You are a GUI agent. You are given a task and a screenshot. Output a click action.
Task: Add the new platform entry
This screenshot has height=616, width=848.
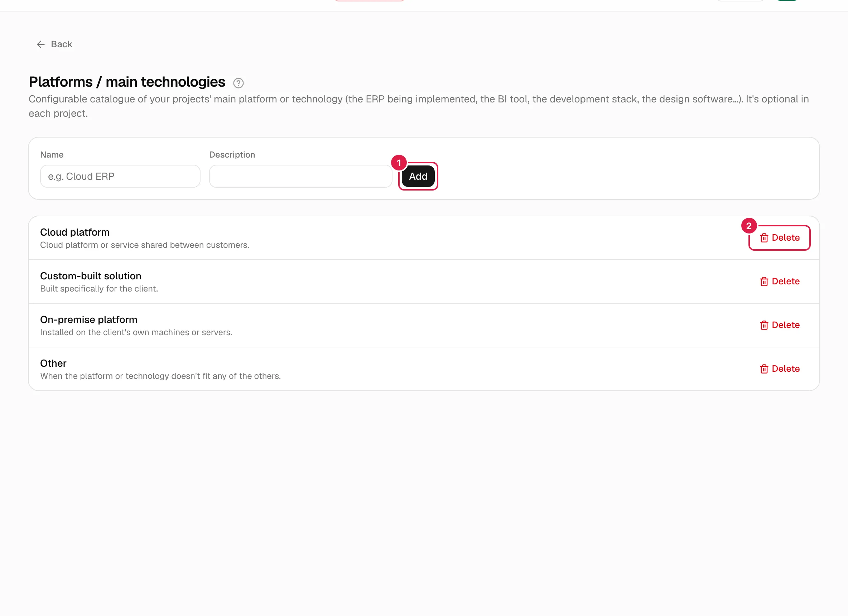click(418, 177)
